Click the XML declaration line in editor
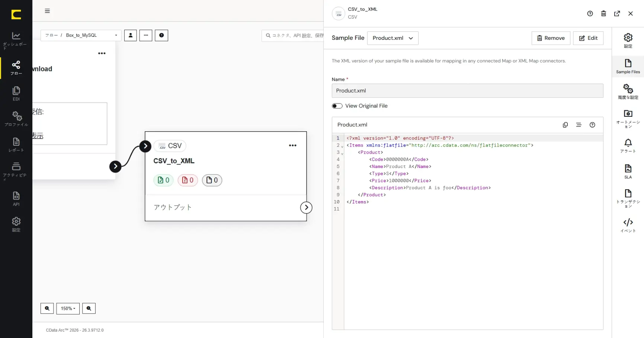Screen dimensions: 644x338 [400, 138]
